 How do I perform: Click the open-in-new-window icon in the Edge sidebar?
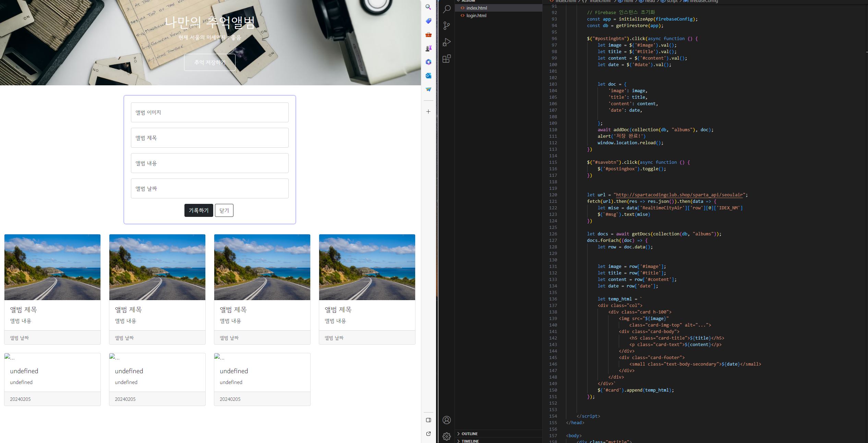428,434
